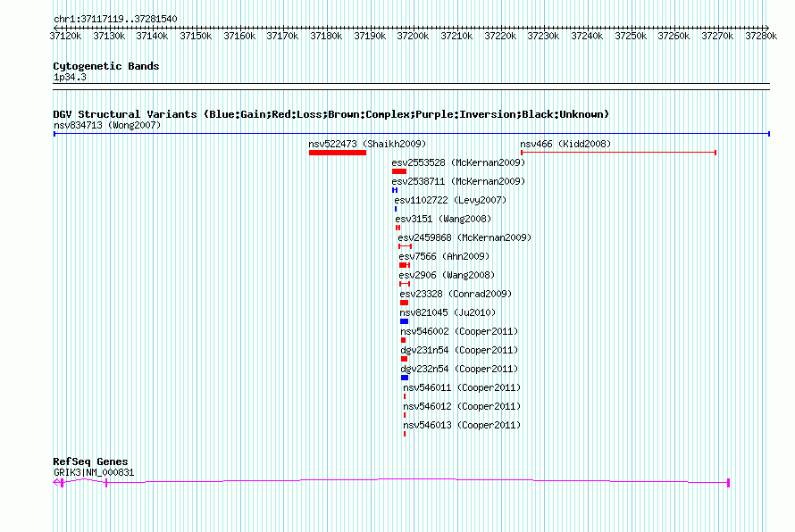
Task: Select the GRIK3 gene arrow at left end
Action: point(57,482)
